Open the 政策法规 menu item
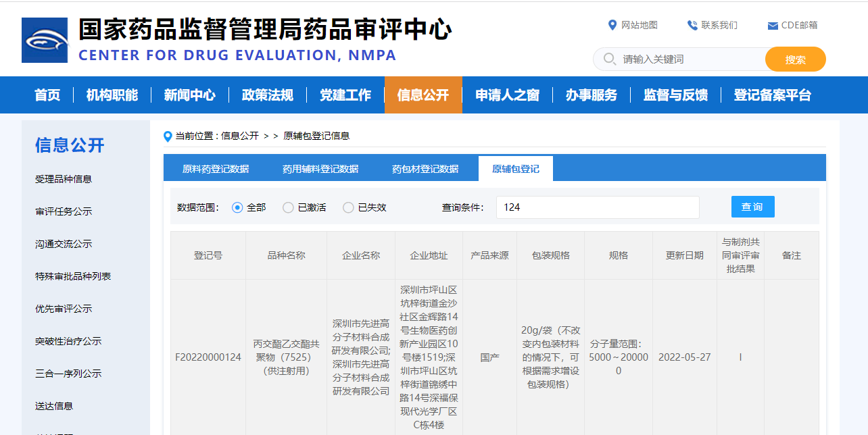 [x=268, y=95]
